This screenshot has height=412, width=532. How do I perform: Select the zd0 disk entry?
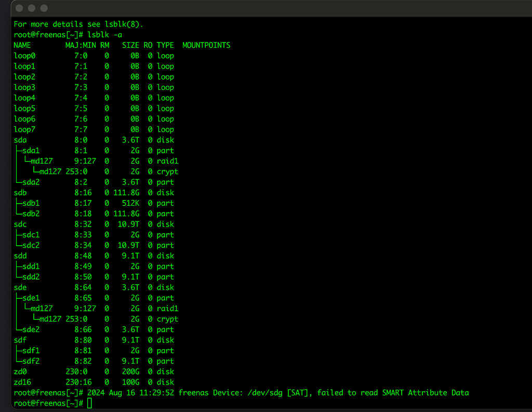pos(20,371)
